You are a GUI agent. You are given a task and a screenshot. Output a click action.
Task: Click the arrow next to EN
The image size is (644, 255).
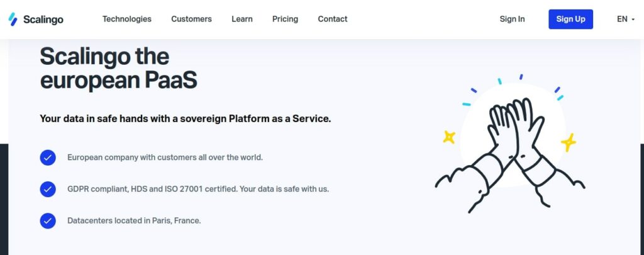tap(633, 20)
